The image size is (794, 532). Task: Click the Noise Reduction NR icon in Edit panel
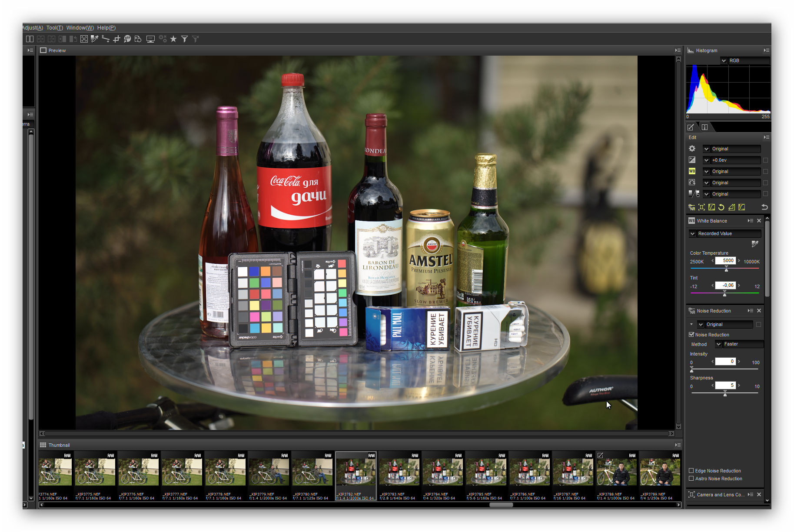(x=692, y=207)
